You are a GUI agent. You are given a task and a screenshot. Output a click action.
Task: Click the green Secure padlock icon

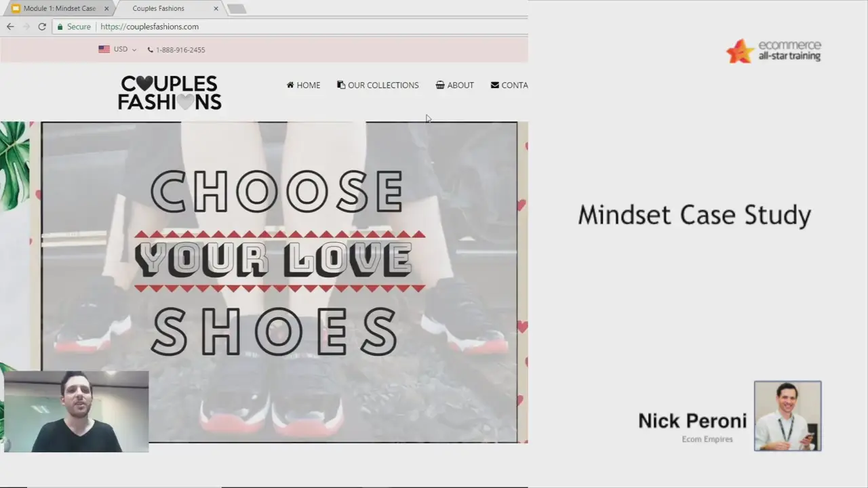point(60,26)
